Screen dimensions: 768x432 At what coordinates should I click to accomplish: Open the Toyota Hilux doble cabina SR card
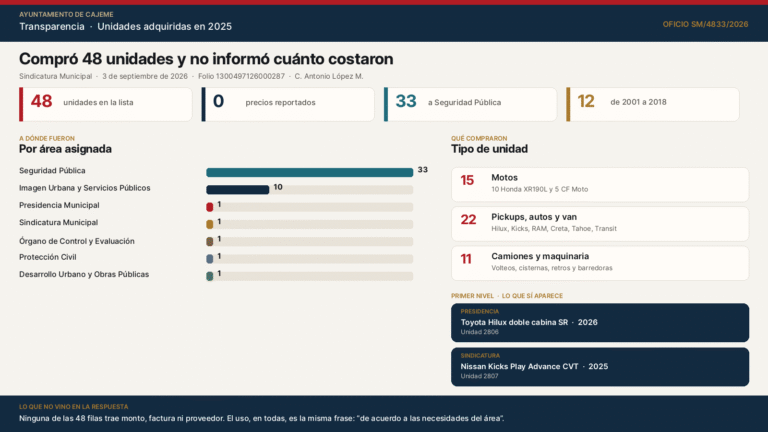pyautogui.click(x=600, y=323)
